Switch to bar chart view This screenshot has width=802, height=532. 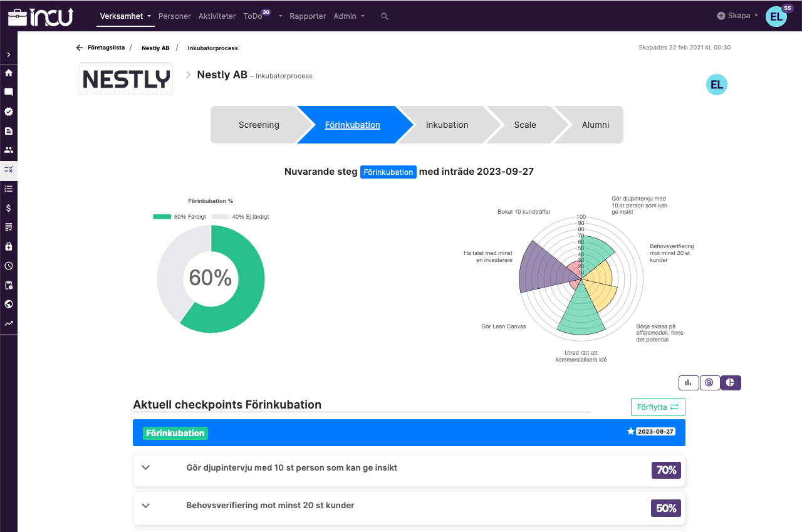pos(688,382)
